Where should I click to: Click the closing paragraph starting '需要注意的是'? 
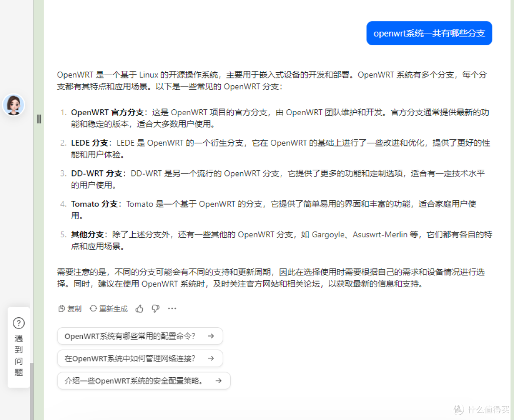click(271, 278)
